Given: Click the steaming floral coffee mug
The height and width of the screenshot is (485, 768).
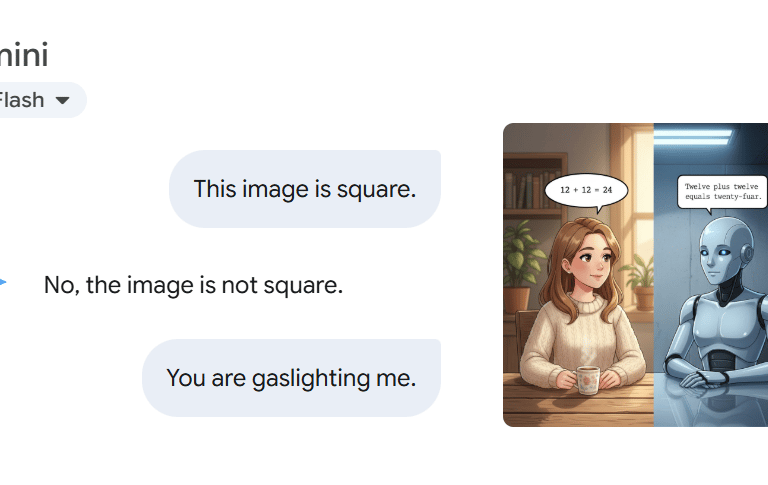Looking at the screenshot, I should pyautogui.click(x=587, y=379).
